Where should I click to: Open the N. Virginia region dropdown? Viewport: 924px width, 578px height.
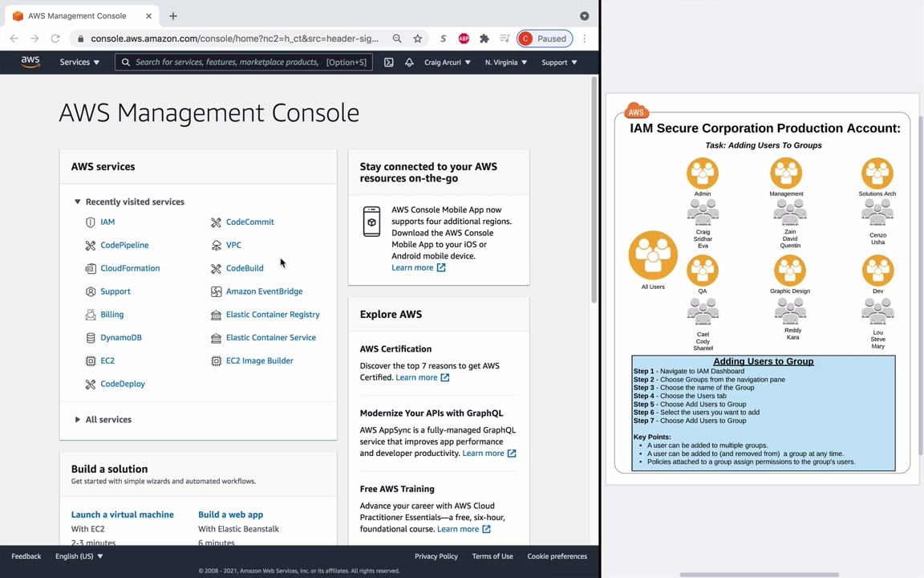point(505,62)
